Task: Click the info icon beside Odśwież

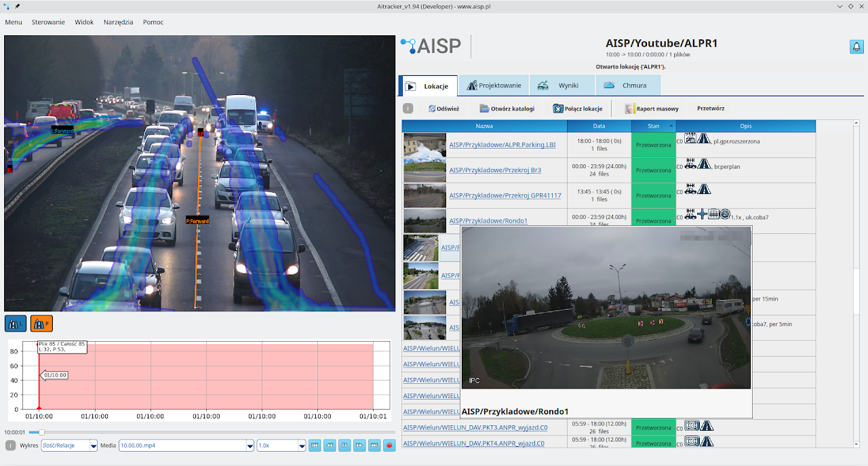Action: tap(408, 109)
